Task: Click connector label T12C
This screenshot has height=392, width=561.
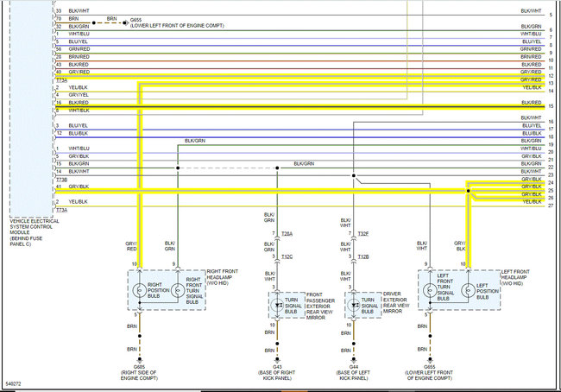Action: coord(287,256)
